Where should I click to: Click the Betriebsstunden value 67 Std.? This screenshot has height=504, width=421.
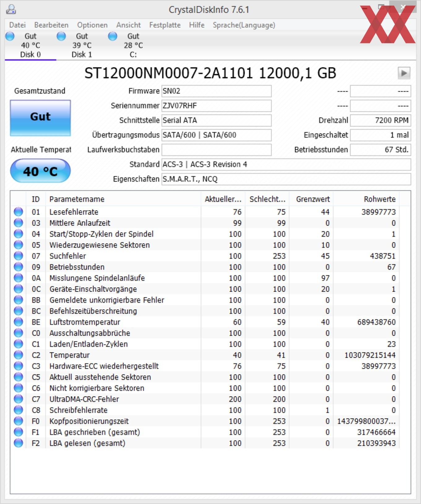pyautogui.click(x=380, y=150)
